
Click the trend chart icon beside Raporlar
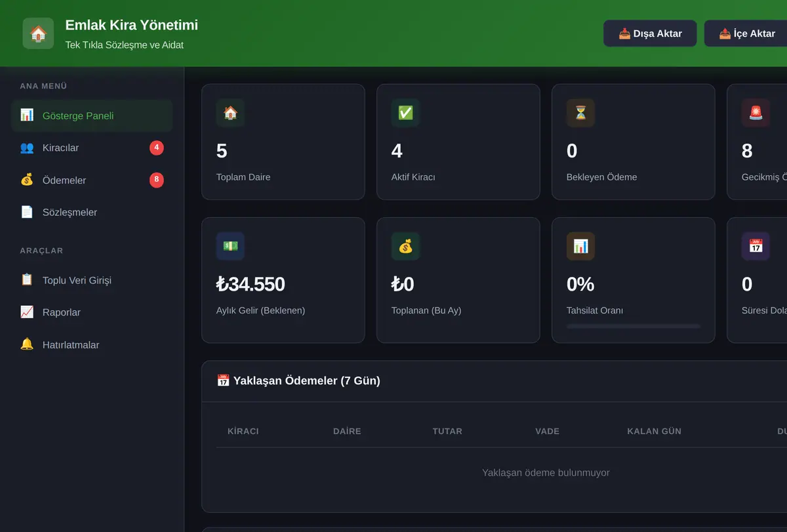coord(27,312)
